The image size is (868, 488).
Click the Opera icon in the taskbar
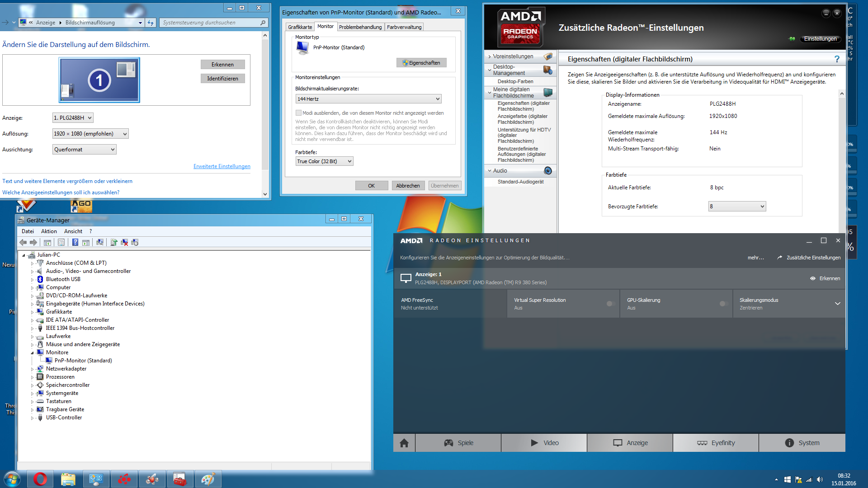pos(40,479)
